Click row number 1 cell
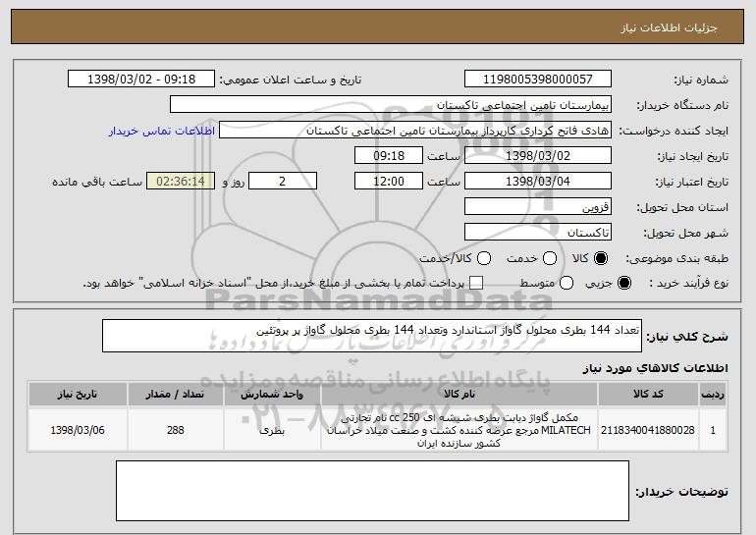Image resolution: width=756 pixels, height=535 pixels. point(713,430)
